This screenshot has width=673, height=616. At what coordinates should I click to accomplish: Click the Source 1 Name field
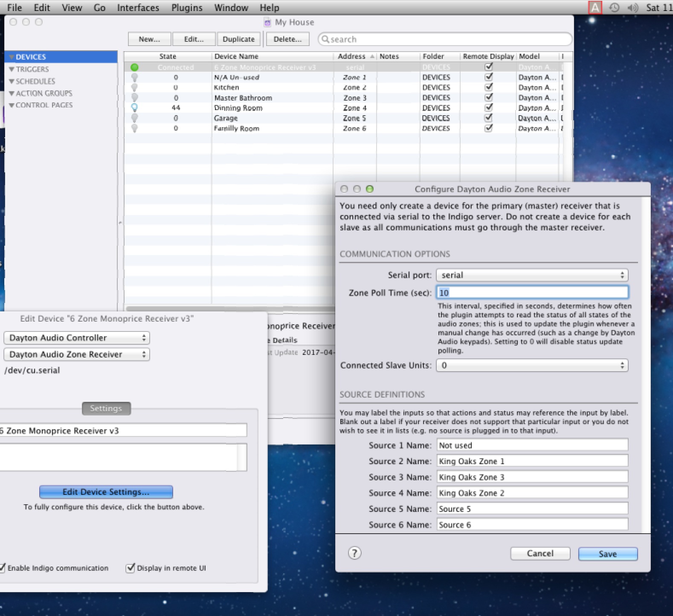[x=532, y=445]
